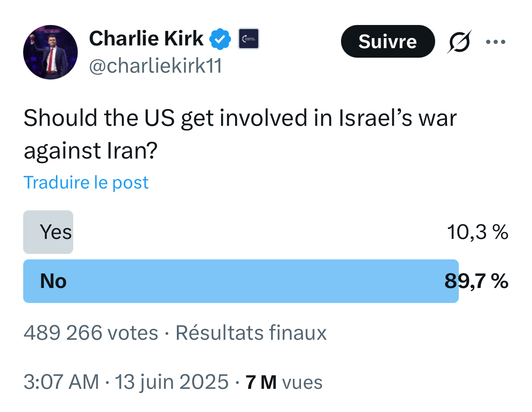The height and width of the screenshot is (412, 532).
Task: Click the Charlie Kirk display name
Action: [146, 39]
